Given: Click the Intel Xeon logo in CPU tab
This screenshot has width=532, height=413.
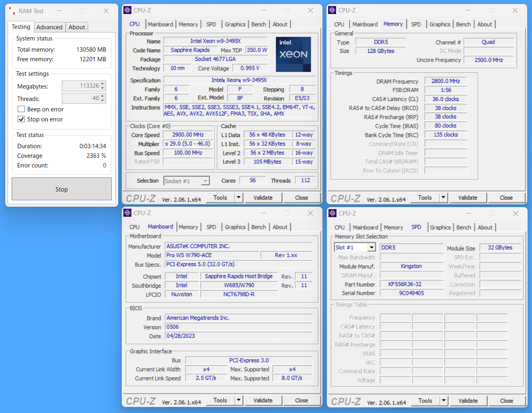Looking at the screenshot, I should click(x=293, y=54).
